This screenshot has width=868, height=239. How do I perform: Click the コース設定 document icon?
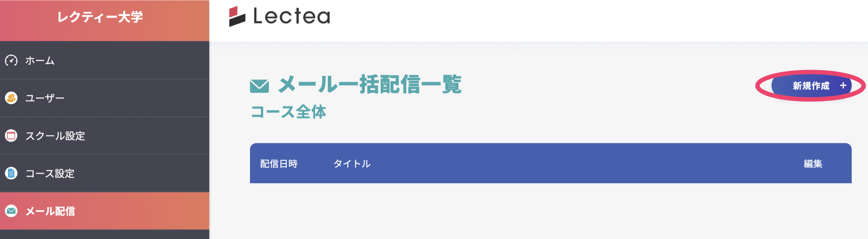11,173
